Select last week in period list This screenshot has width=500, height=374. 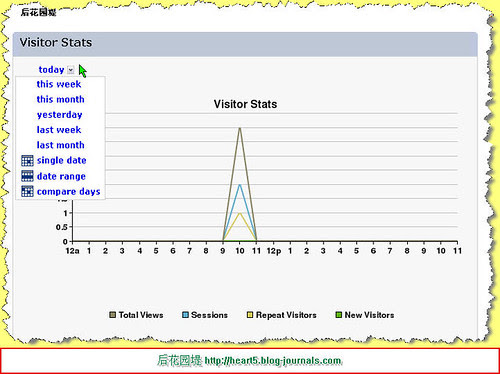[59, 130]
